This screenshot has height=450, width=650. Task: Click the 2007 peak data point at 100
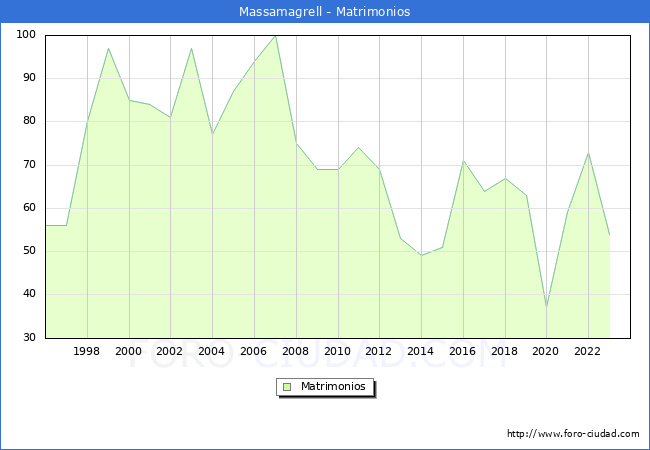click(275, 36)
